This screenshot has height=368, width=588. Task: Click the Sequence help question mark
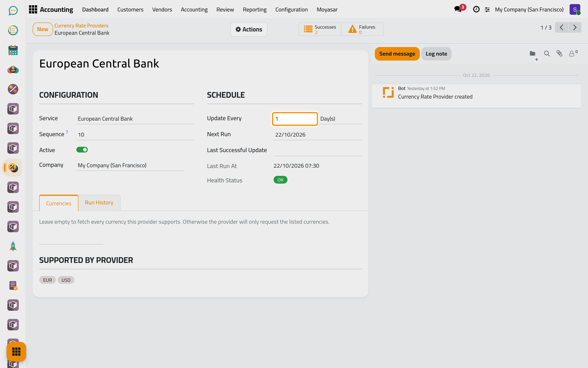(67, 132)
